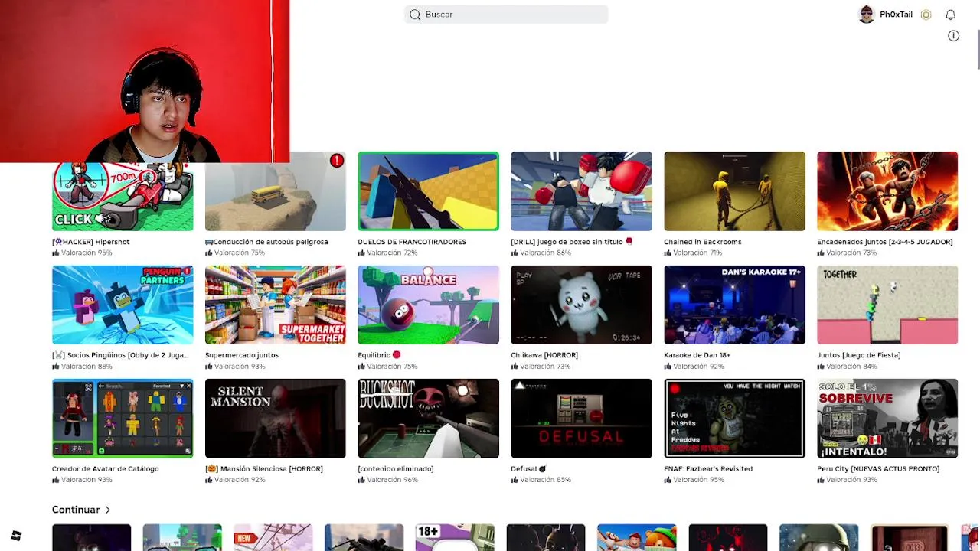The width and height of the screenshot is (980, 551).
Task: Click the stream logo icon at bottom-left
Action: pos(16,536)
